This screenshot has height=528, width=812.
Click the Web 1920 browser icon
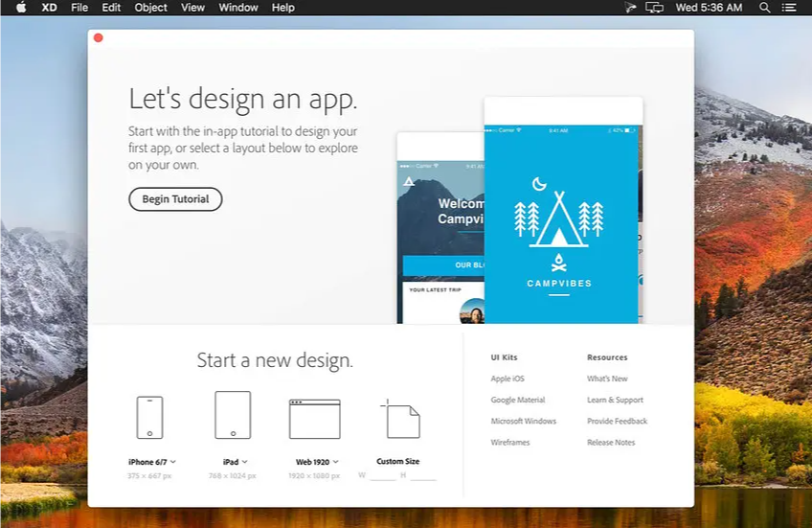point(315,419)
